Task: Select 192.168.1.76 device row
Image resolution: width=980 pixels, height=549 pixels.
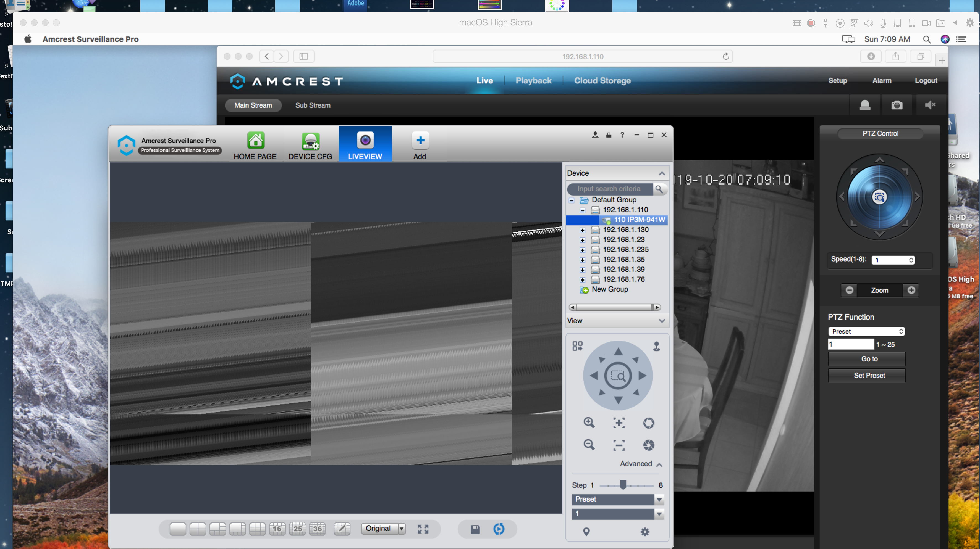Action: (x=623, y=279)
